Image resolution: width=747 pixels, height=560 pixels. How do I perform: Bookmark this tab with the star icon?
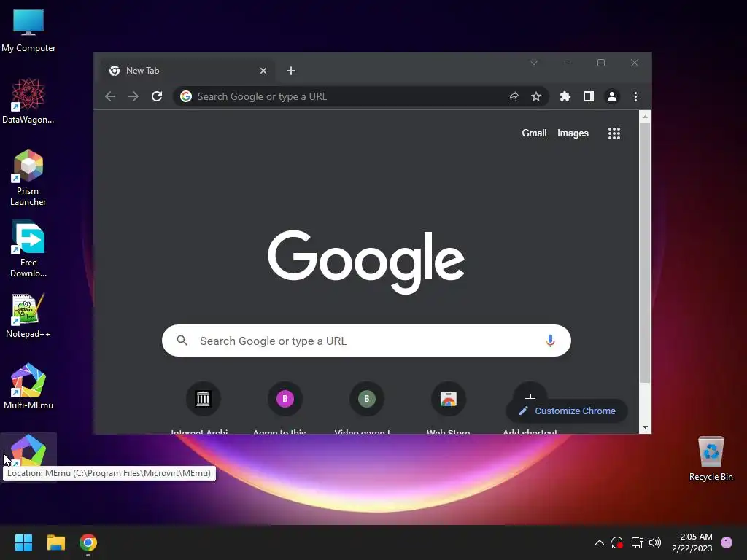tap(536, 97)
